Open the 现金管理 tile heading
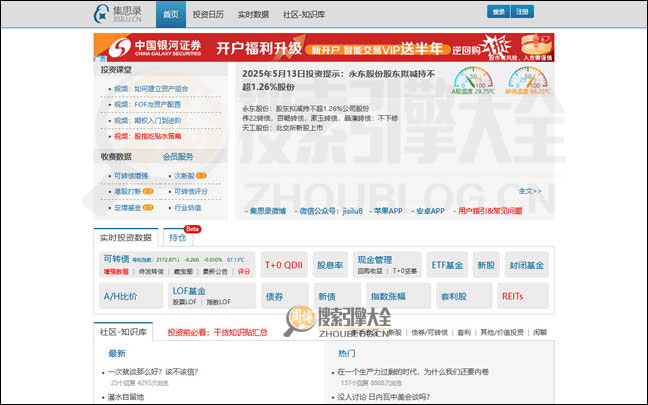 click(x=374, y=260)
